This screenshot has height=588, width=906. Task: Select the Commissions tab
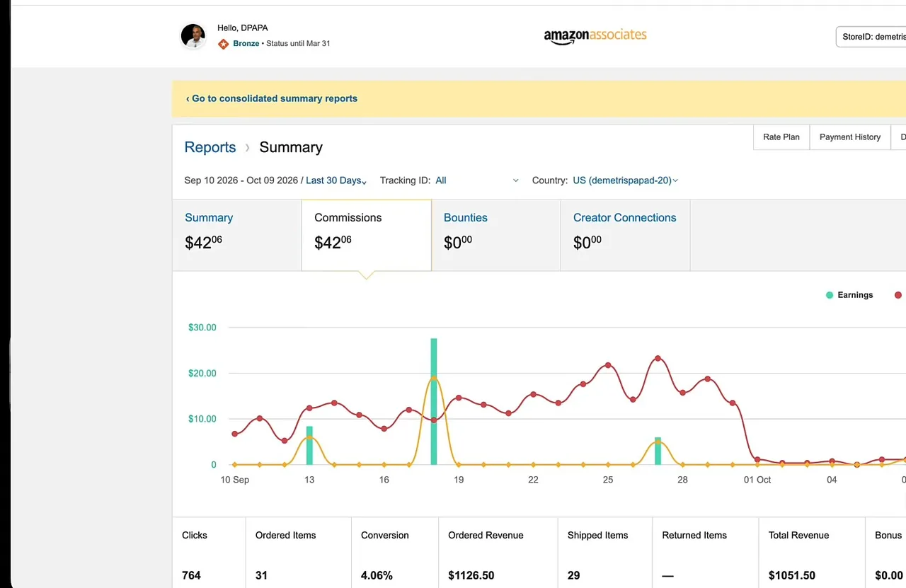click(367, 235)
